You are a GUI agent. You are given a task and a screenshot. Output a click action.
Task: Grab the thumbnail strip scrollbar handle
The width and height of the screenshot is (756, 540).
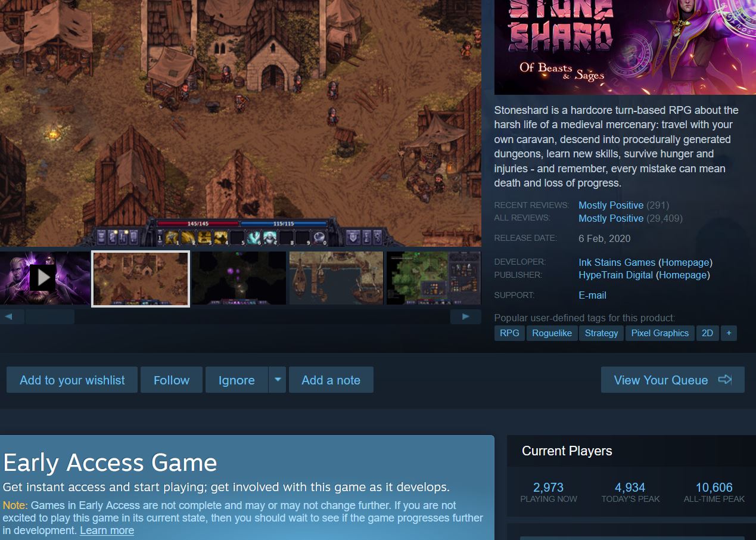(49, 316)
